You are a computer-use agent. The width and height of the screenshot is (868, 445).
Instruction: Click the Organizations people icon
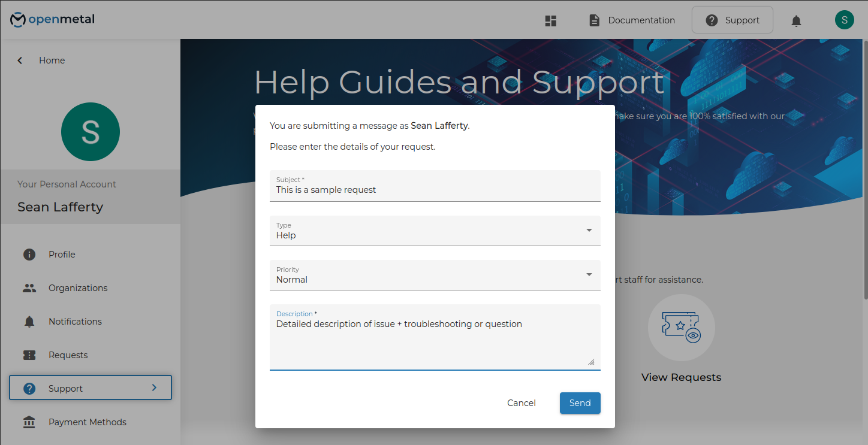29,288
